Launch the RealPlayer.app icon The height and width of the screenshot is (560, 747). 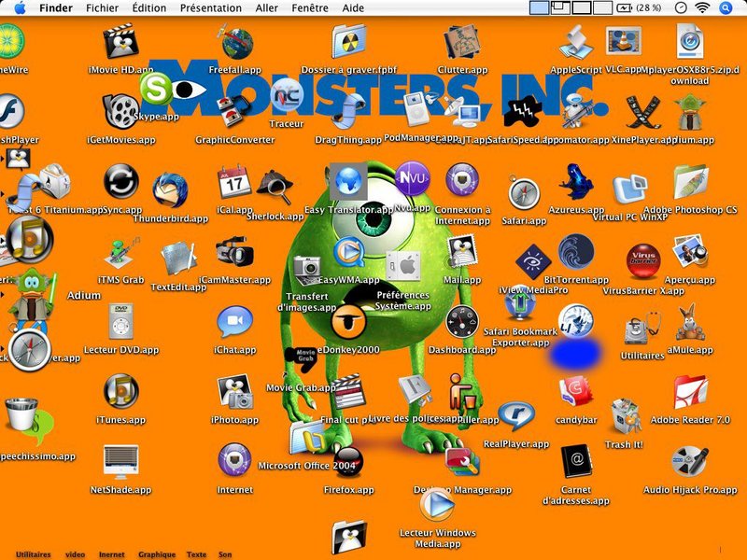pyautogui.click(x=516, y=416)
